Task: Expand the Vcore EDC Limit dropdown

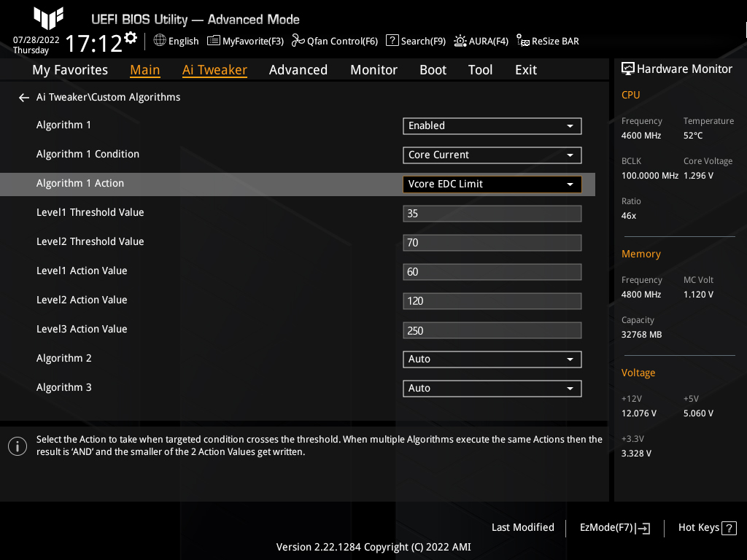Action: click(492, 184)
